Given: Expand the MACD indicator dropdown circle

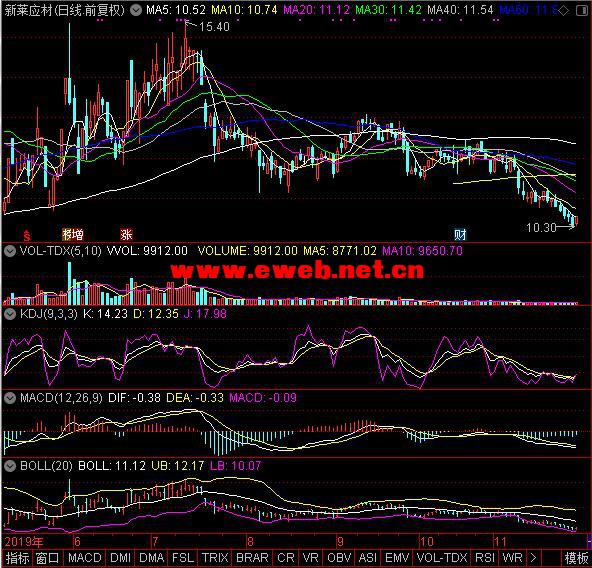Looking at the screenshot, I should 10,398.
